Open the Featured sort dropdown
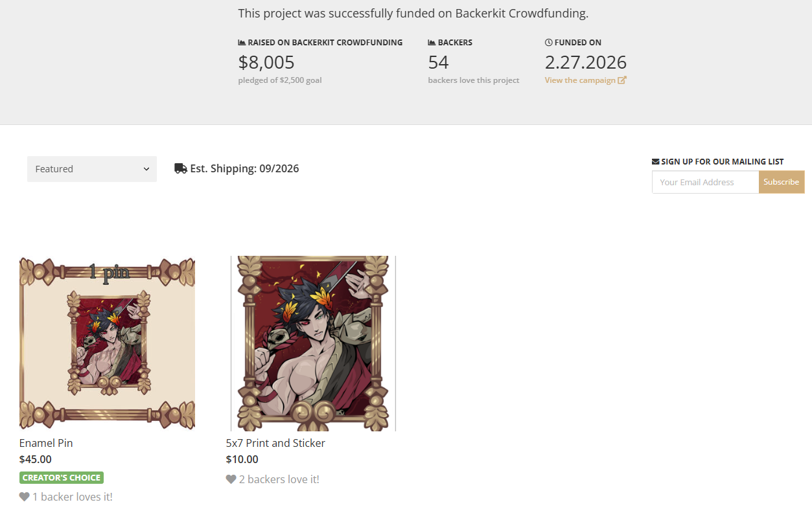The height and width of the screenshot is (511, 812). 91,169
